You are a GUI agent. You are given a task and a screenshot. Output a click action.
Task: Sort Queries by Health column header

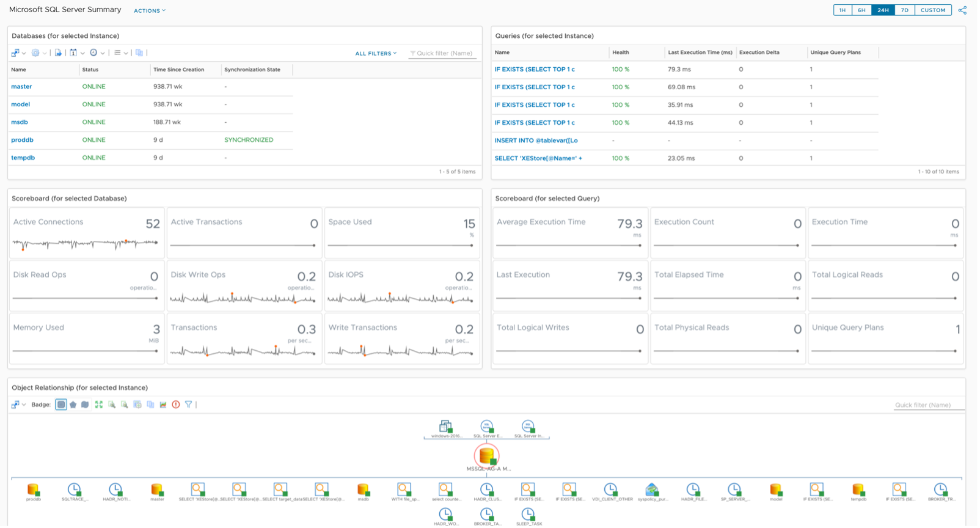[x=622, y=53]
